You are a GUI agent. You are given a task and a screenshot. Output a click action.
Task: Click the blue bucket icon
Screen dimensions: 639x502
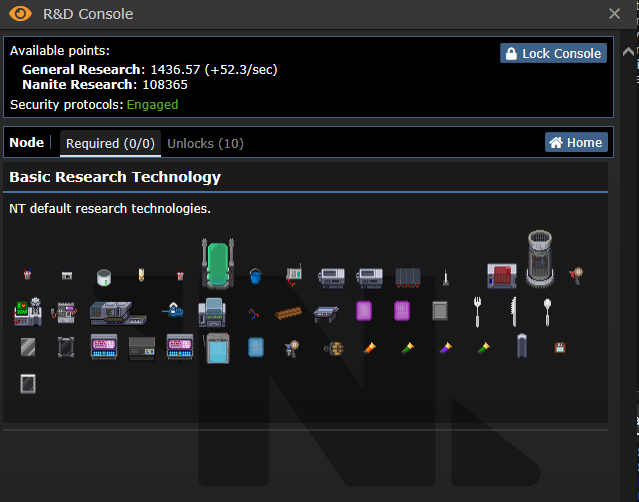(255, 274)
